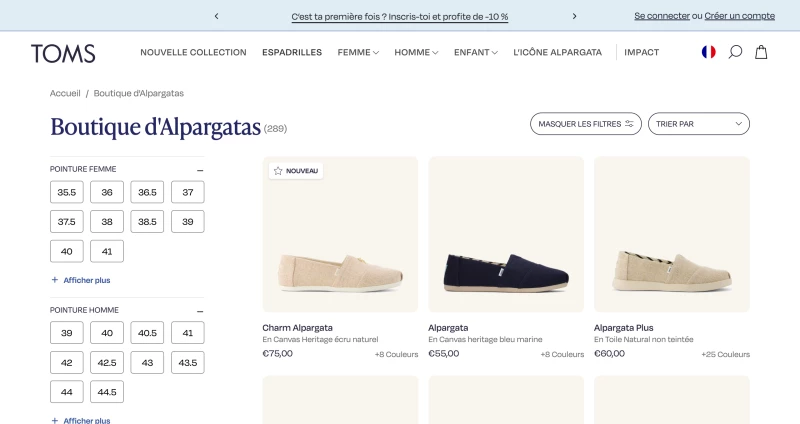The width and height of the screenshot is (800, 424).
Task: Open the beige Charm Alpargata shoe image
Action: pos(340,234)
